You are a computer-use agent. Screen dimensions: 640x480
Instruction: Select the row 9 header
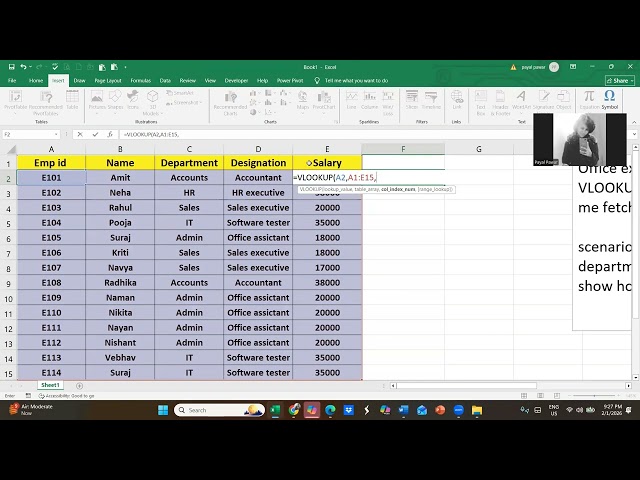click(x=8, y=283)
